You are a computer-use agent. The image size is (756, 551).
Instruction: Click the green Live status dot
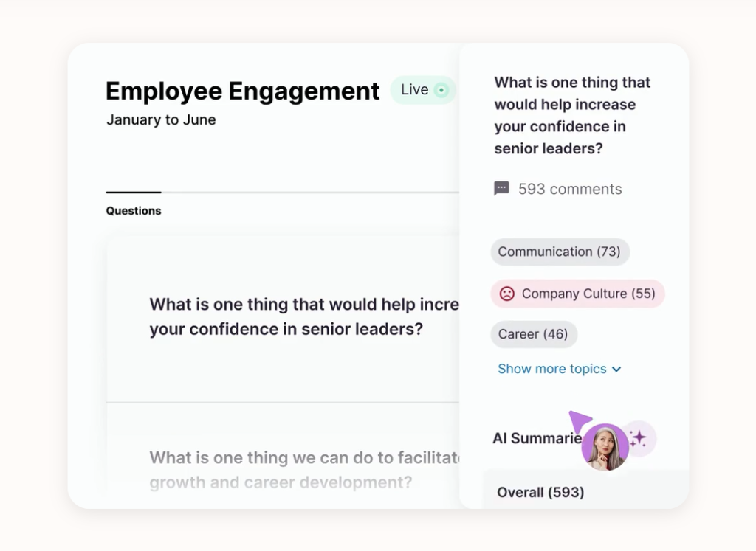(x=441, y=90)
